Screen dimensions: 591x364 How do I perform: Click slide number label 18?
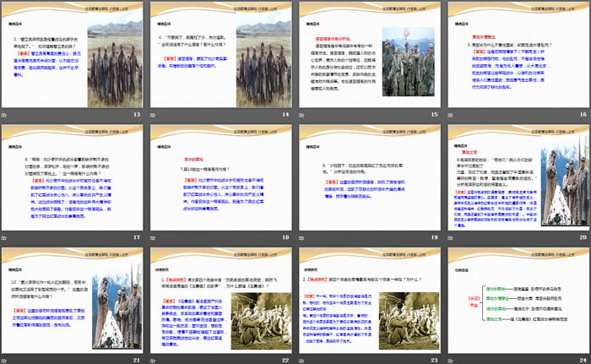tap(285, 237)
